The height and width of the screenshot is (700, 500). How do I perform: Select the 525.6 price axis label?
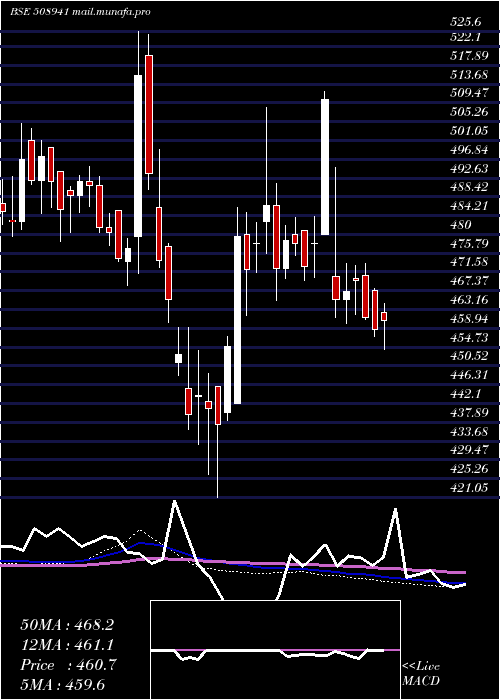tap(466, 21)
